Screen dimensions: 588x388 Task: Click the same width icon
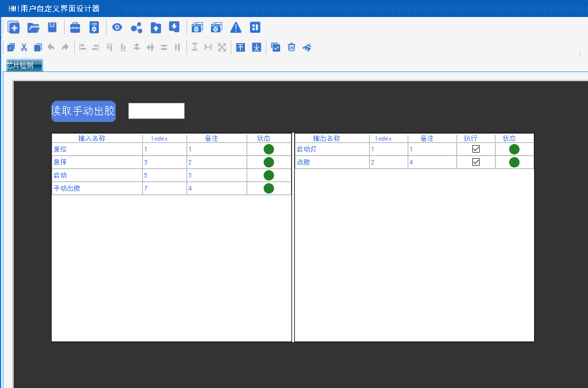tap(208, 47)
